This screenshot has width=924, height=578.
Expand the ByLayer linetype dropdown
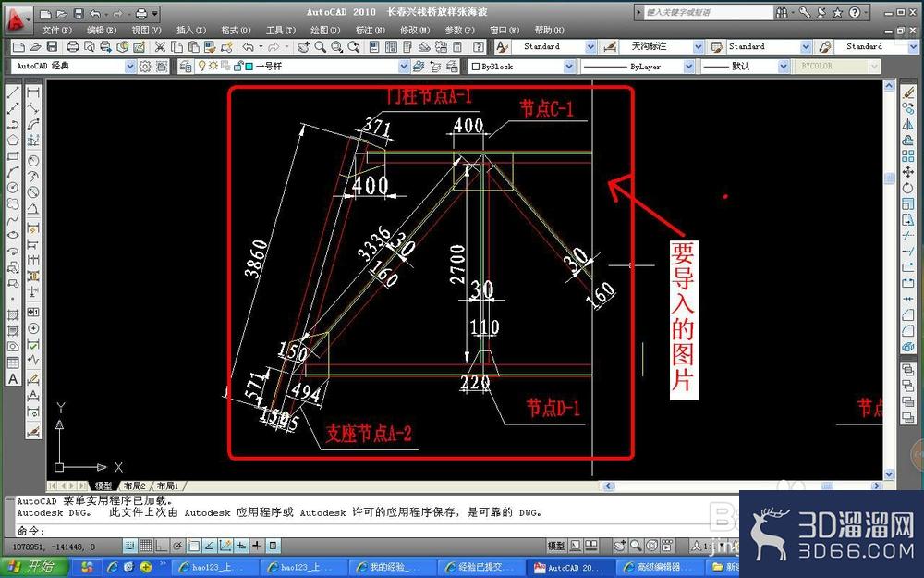coord(688,67)
